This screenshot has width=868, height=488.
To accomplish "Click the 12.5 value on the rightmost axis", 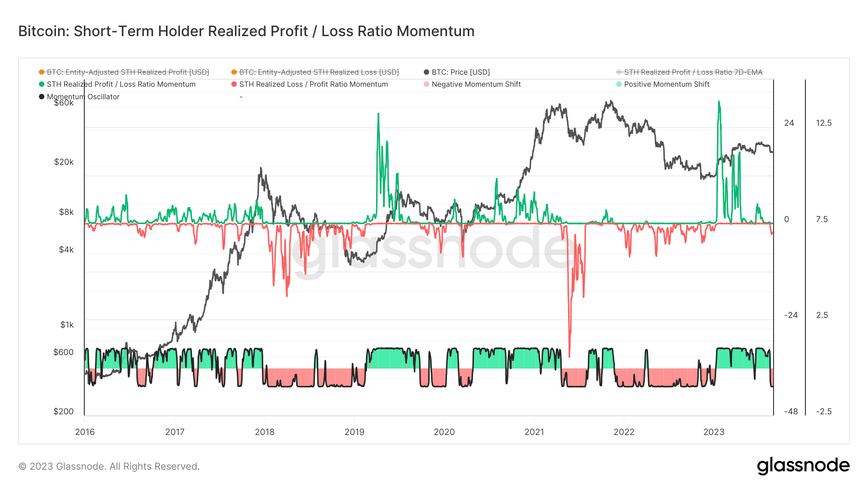I will pyautogui.click(x=824, y=123).
